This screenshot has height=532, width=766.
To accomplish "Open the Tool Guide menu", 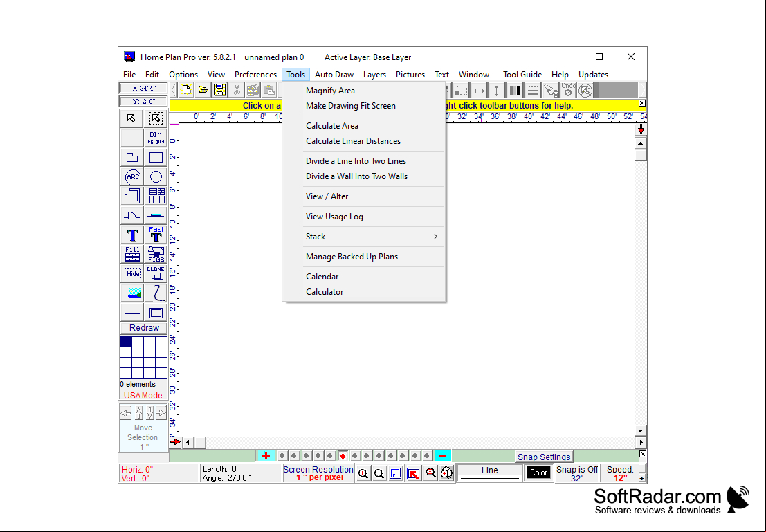I will (x=522, y=75).
